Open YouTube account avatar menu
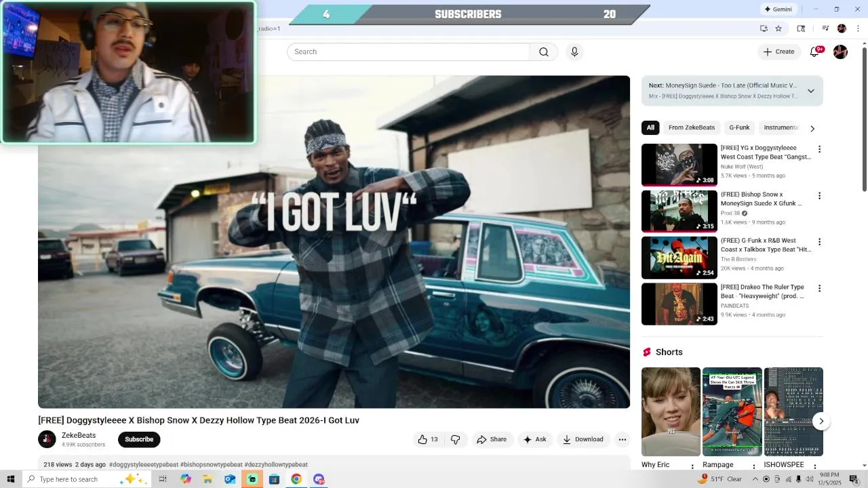This screenshot has height=488, width=868. pos(840,52)
